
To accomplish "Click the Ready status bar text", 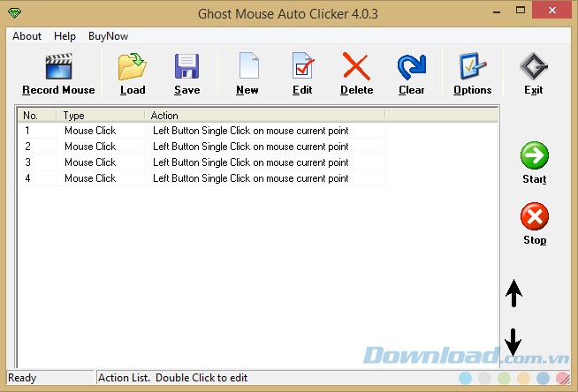I will click(22, 378).
